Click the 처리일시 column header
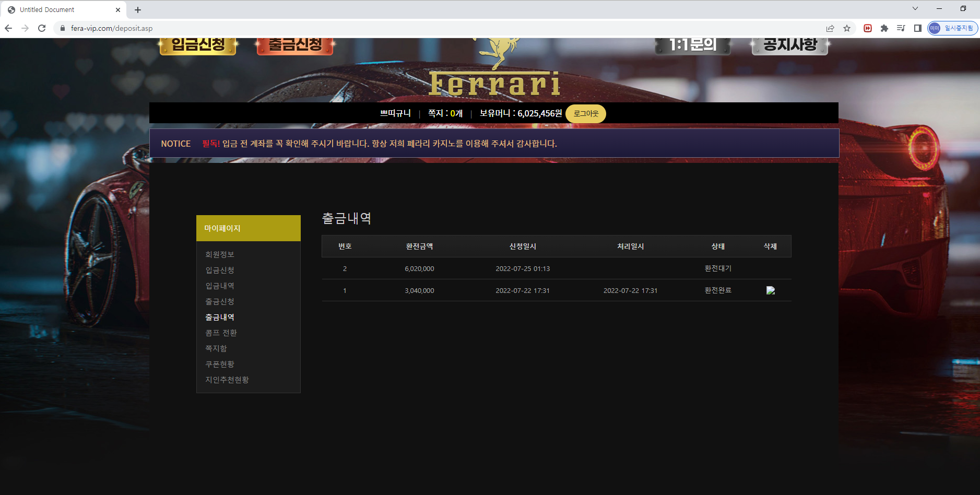This screenshot has width=980, height=495. coord(631,246)
